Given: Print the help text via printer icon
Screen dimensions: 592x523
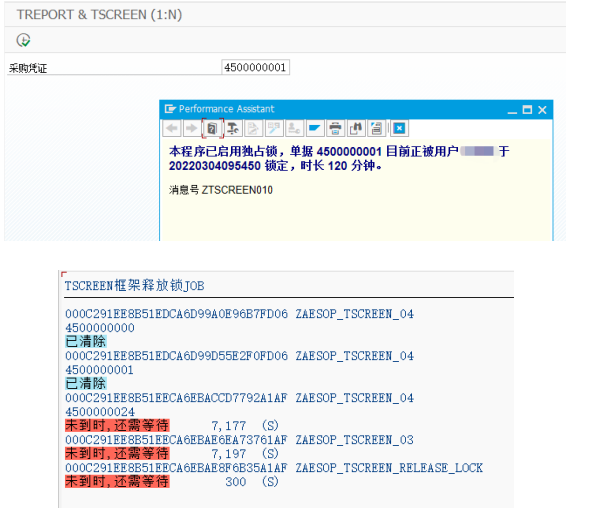Looking at the screenshot, I should click(x=335, y=128).
